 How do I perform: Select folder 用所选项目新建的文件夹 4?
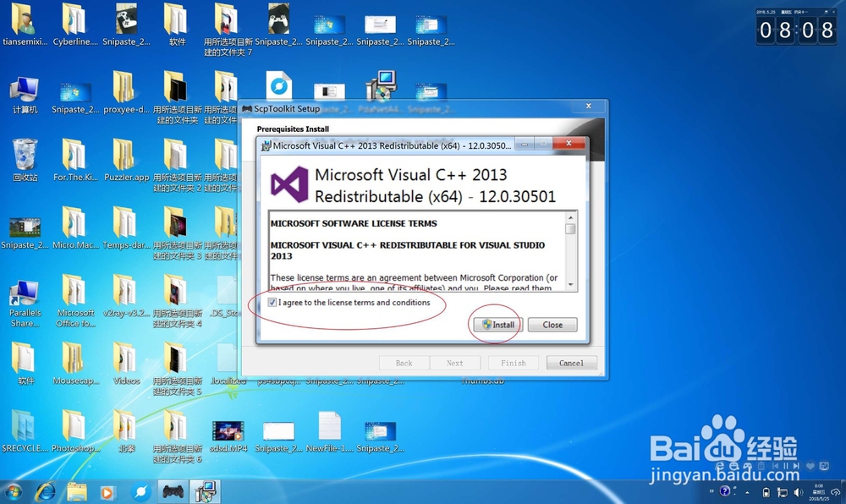coord(177,301)
